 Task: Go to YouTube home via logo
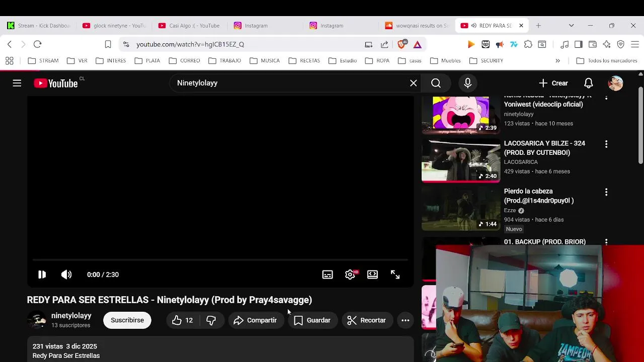pyautogui.click(x=56, y=83)
